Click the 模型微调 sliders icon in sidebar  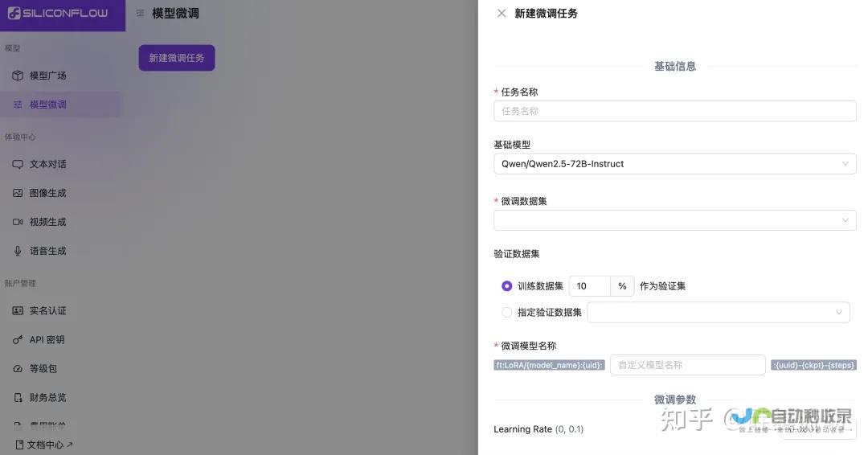tap(18, 104)
